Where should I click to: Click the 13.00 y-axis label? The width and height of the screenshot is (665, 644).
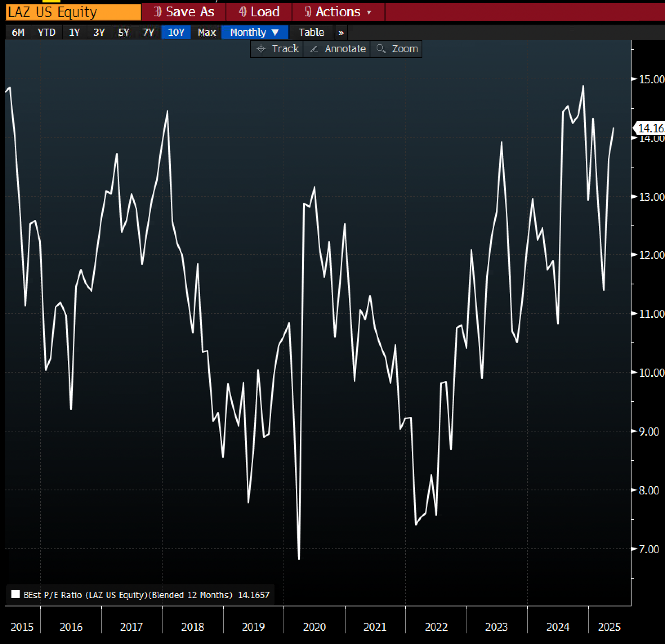[x=652, y=197]
